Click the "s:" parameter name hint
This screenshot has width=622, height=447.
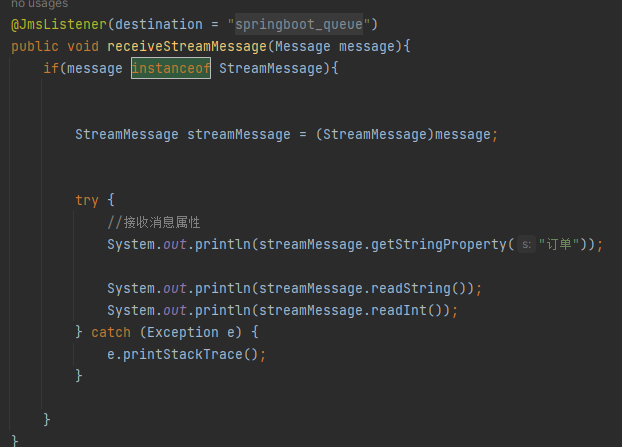tap(527, 245)
